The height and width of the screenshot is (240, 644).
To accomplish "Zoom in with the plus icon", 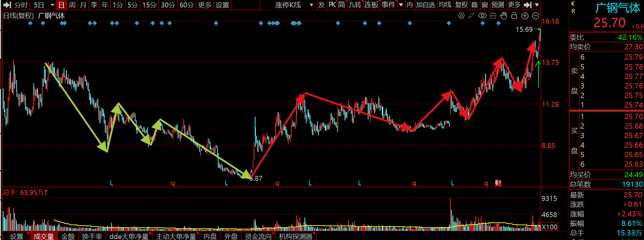I will [525, 16].
